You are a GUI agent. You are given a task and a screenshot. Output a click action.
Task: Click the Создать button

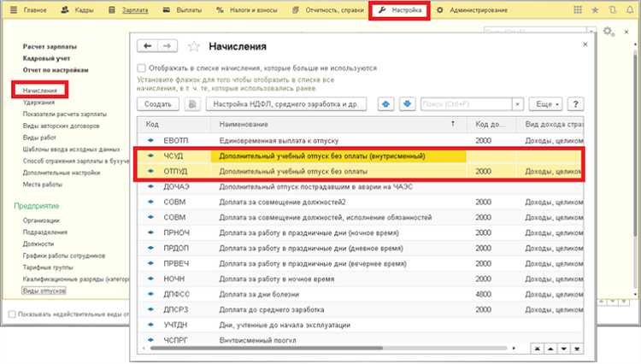158,104
